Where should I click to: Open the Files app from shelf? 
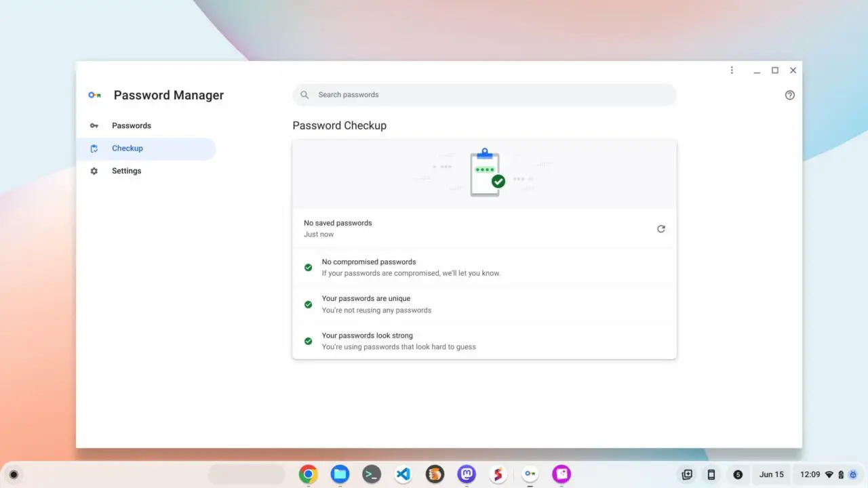click(340, 474)
